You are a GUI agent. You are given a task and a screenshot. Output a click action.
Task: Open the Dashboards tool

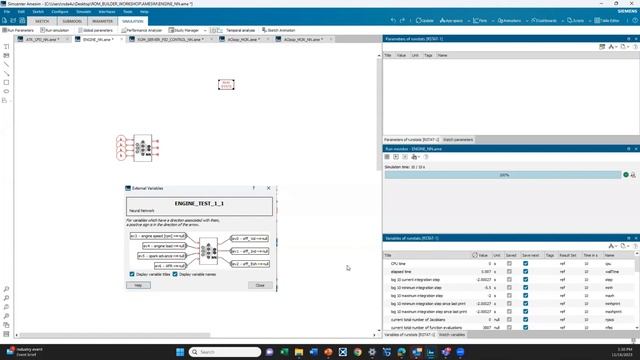(x=544, y=20)
